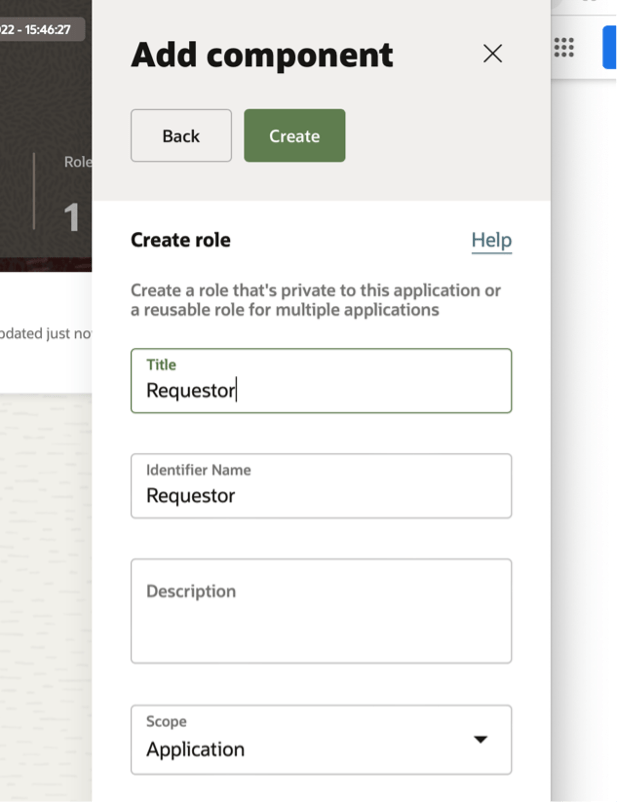Click the 'Create role' section heading
Screen dimensions: 620x806
[x=181, y=240]
